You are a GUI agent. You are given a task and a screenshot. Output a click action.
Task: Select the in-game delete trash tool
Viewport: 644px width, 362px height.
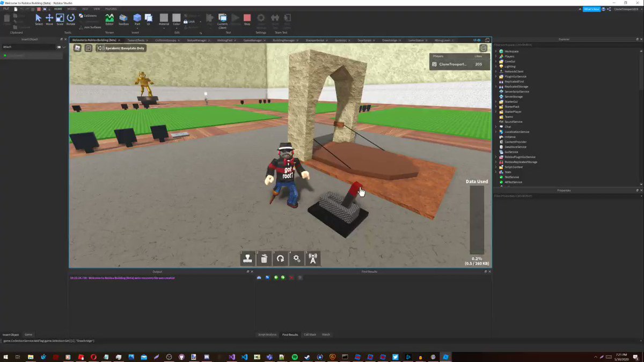[x=264, y=258]
